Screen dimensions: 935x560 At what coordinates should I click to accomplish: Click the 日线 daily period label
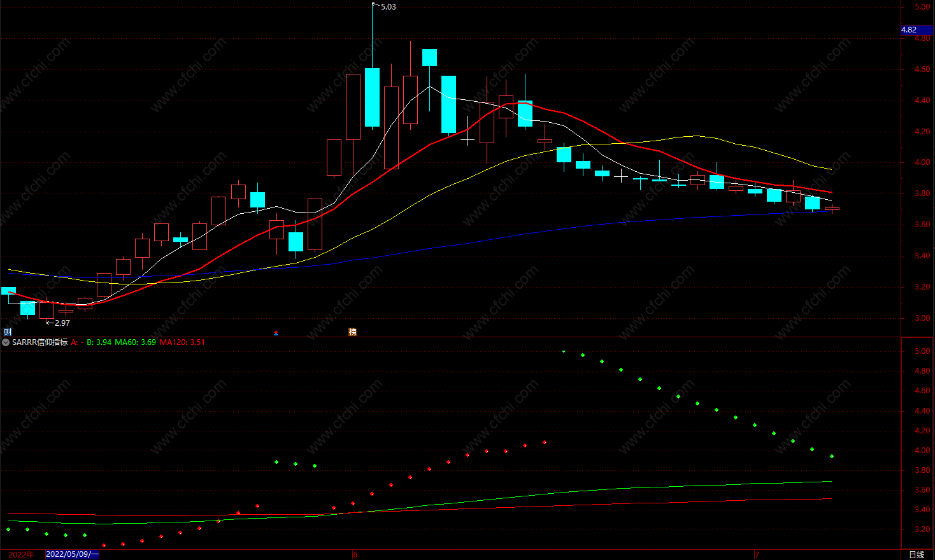click(x=917, y=555)
